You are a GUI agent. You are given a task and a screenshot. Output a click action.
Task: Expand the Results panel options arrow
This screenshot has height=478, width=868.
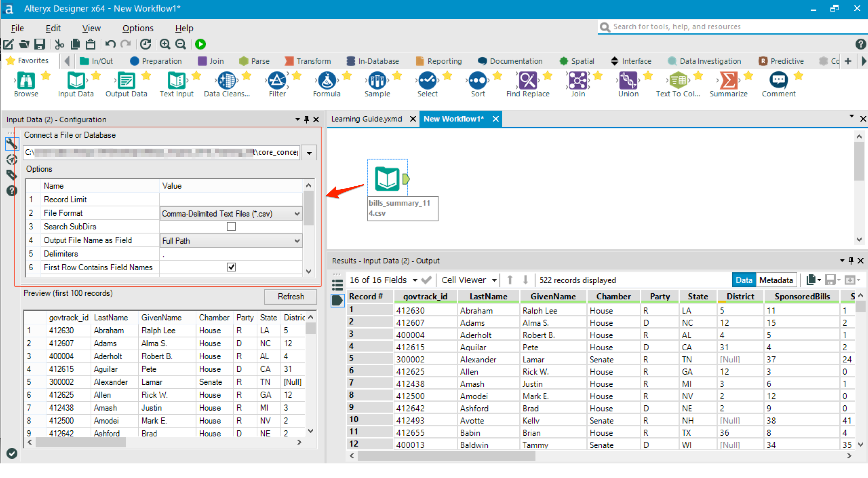click(x=842, y=261)
